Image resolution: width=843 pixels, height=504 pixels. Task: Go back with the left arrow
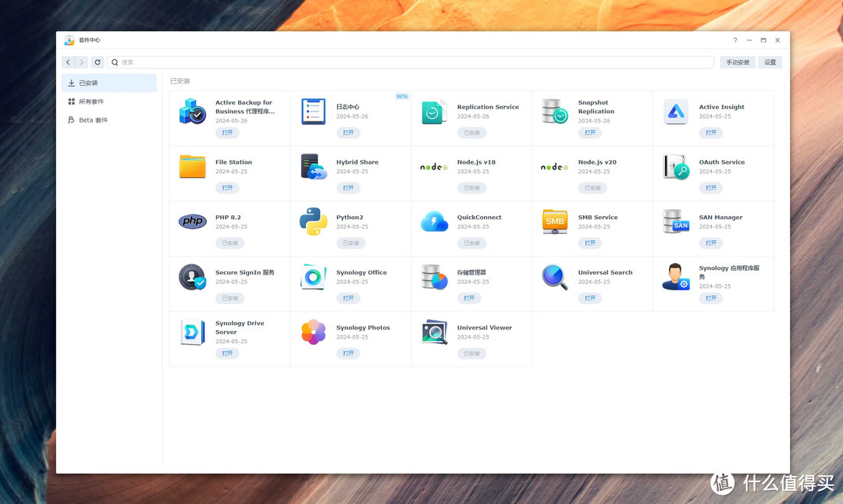[x=68, y=62]
